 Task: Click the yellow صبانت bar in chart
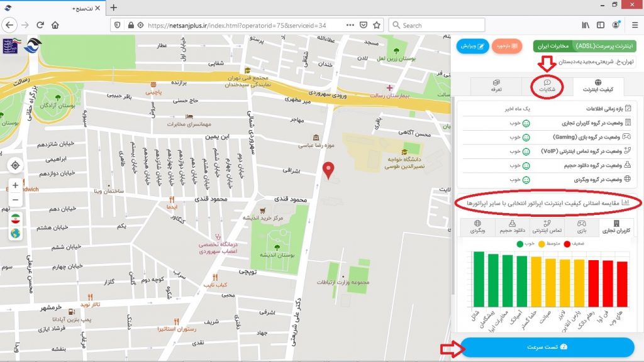550,282
